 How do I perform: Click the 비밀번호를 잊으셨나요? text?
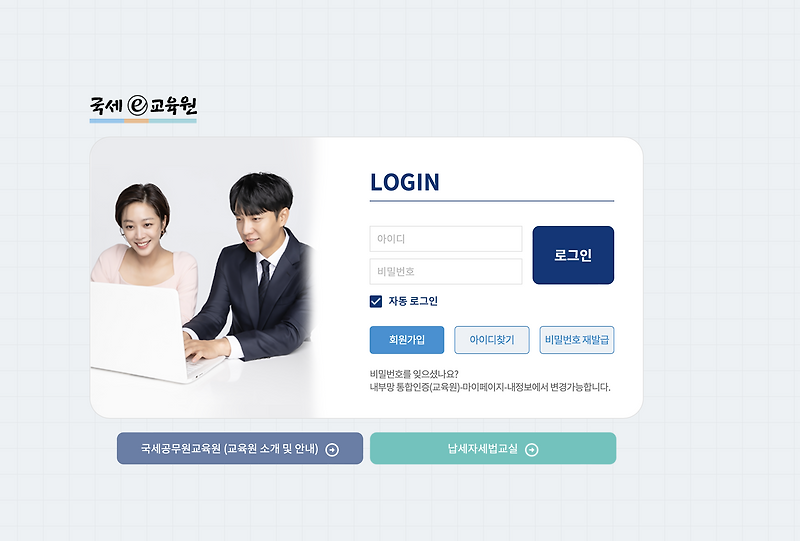(414, 374)
